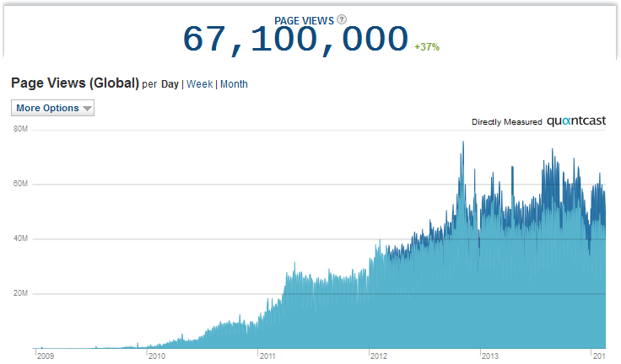The height and width of the screenshot is (364, 621).
Task: Select the per Day view
Action: coord(170,84)
